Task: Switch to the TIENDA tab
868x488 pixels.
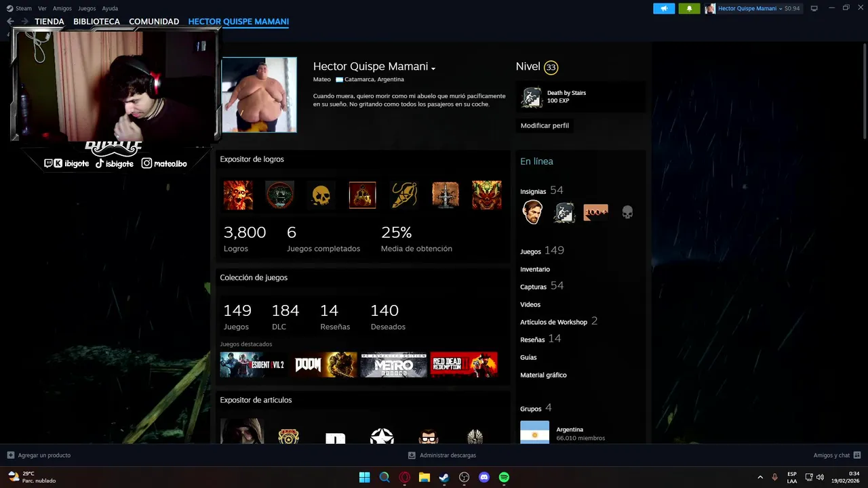Action: 50,22
